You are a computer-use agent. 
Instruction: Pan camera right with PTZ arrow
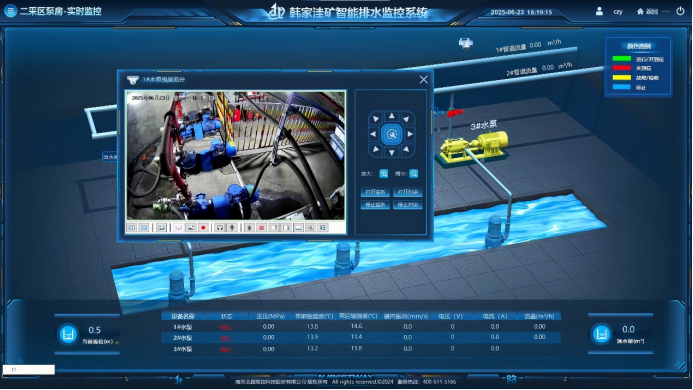[410, 134]
